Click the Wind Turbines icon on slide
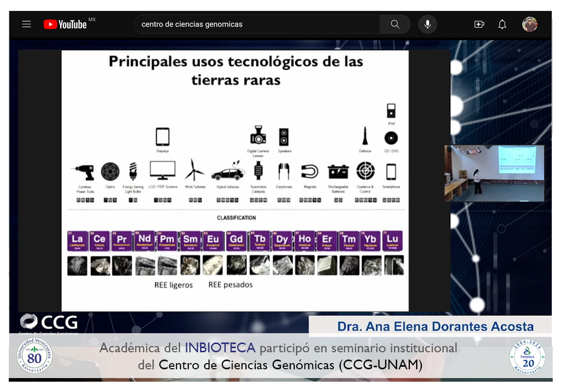Viewport: 562px width, 392px height. point(195,170)
